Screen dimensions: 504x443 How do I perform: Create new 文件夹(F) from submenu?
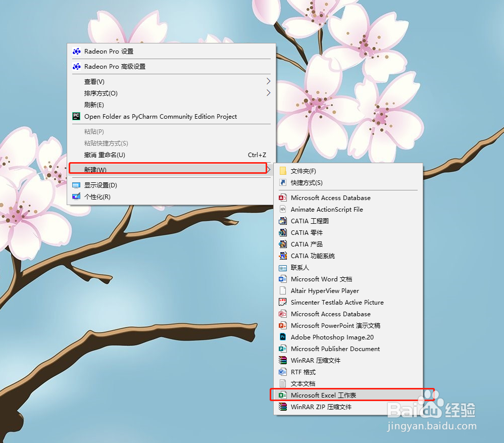coord(348,171)
